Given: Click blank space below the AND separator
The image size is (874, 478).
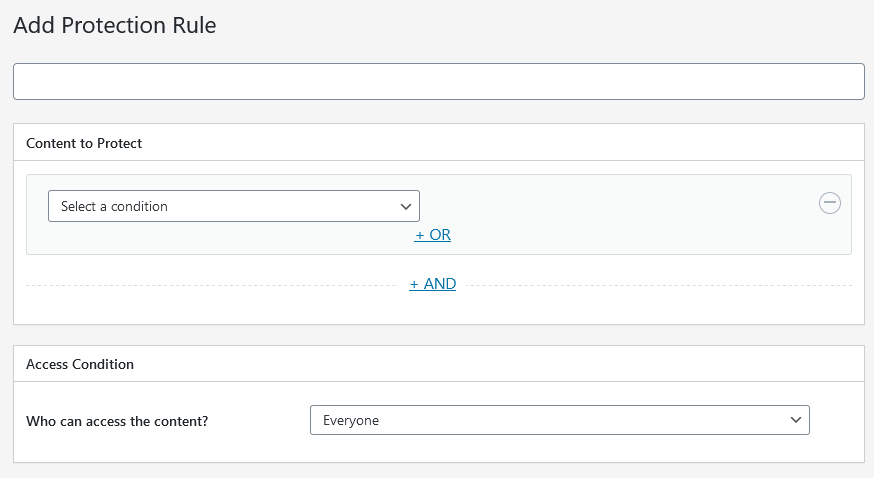Looking at the screenshot, I should point(439,309).
